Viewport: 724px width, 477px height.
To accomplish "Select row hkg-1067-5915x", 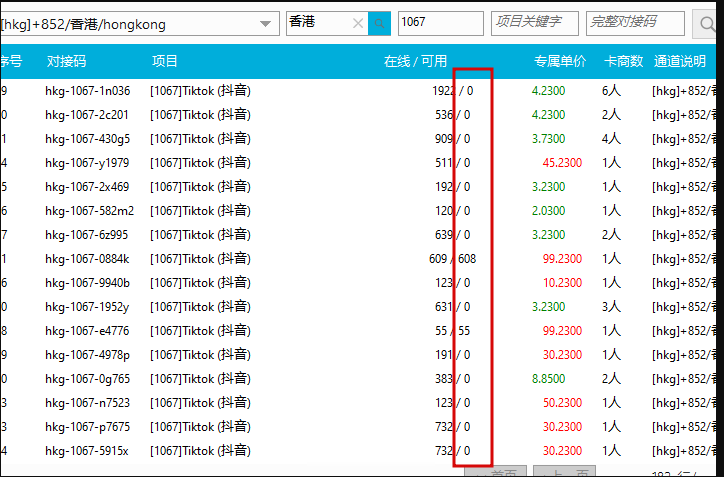I will point(358,451).
